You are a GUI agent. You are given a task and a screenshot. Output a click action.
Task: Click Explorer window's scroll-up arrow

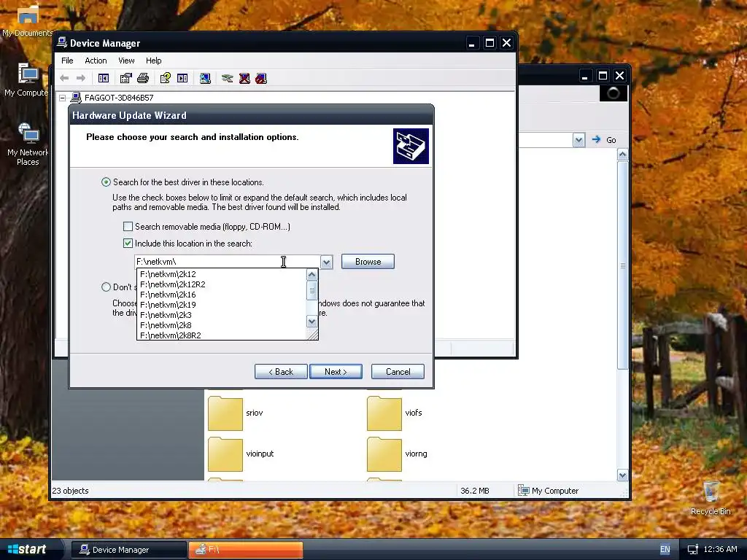coord(623,155)
